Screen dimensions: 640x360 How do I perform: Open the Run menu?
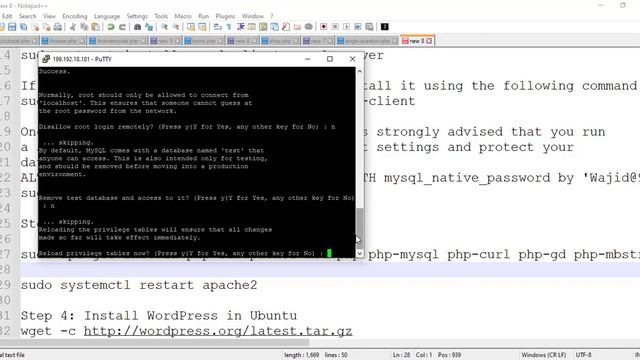pos(203,16)
